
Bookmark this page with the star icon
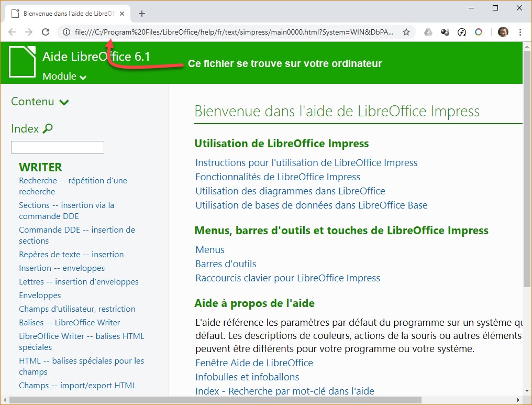tap(406, 32)
